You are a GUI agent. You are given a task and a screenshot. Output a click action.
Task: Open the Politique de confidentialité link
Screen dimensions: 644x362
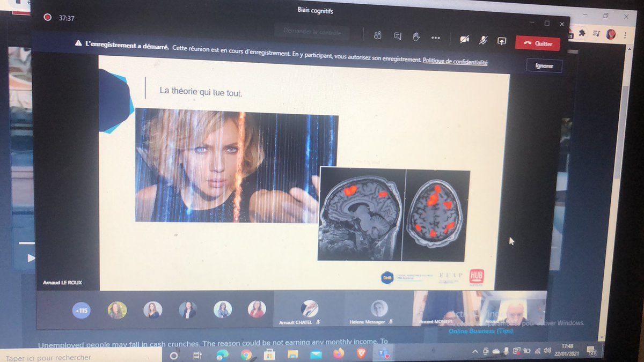click(x=455, y=62)
